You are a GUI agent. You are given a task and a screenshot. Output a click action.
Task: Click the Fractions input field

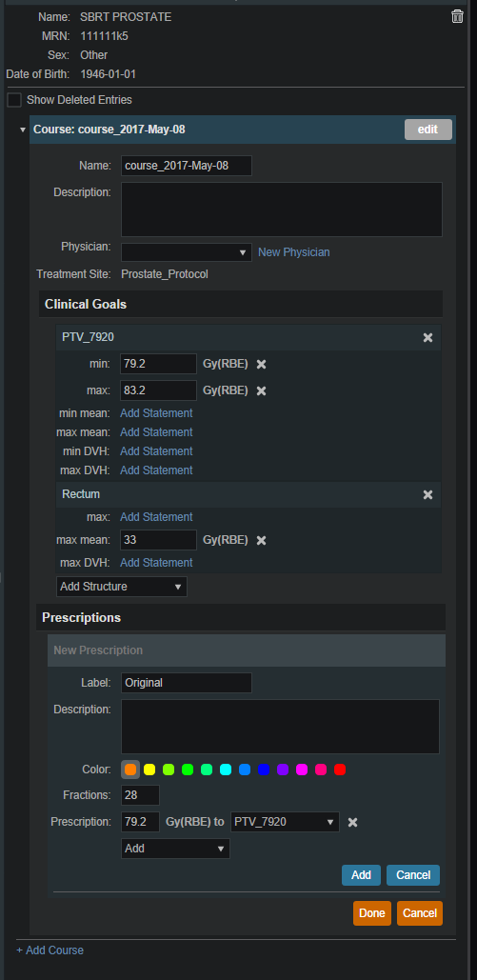pos(141,795)
